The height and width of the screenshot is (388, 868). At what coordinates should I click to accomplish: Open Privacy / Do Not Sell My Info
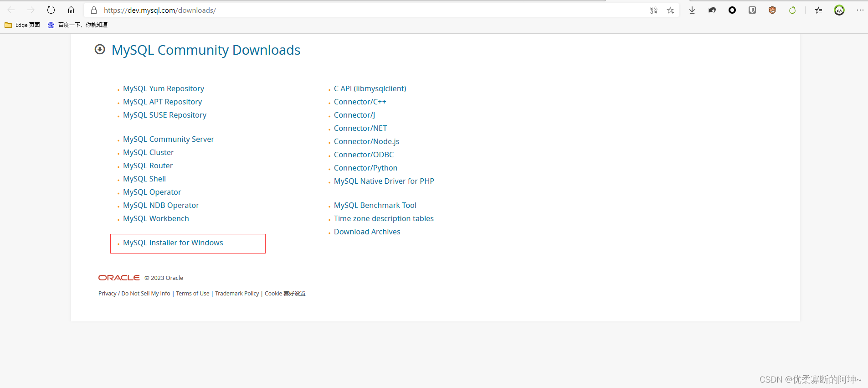point(134,293)
